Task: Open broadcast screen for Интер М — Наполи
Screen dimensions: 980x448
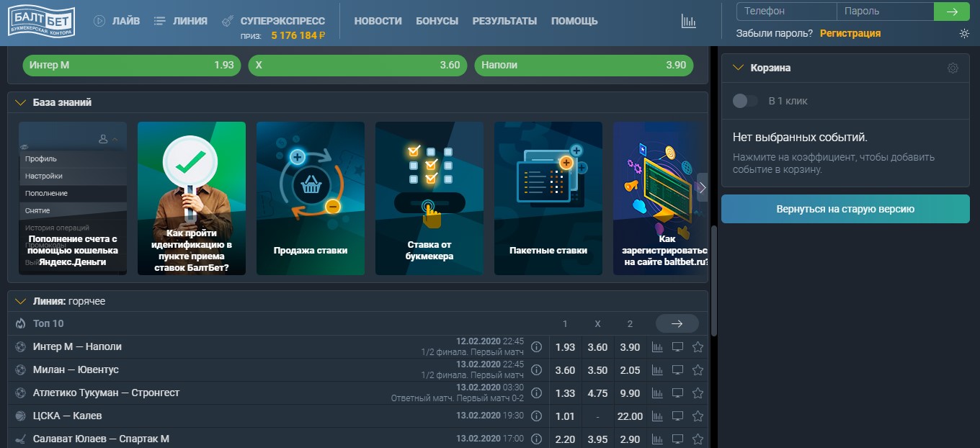Action: click(677, 347)
